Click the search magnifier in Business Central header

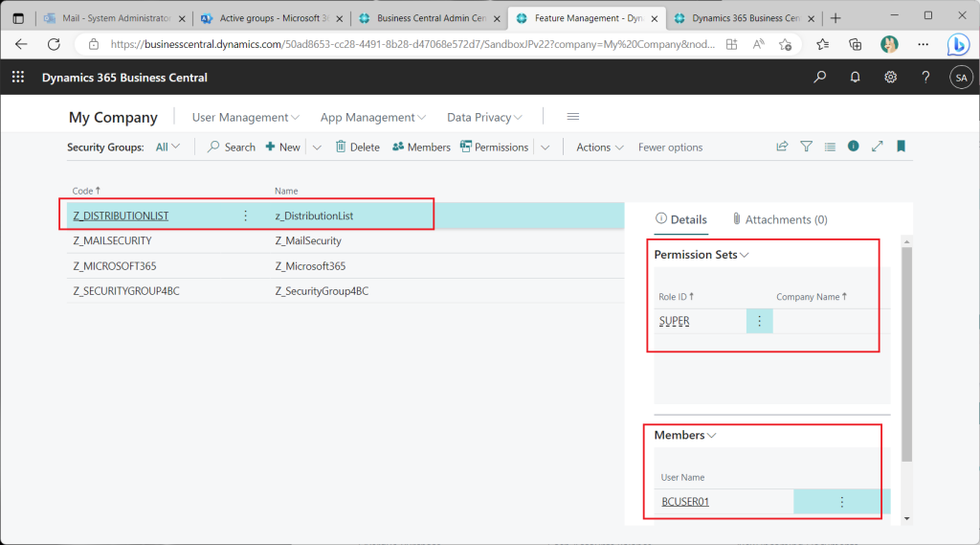click(x=819, y=77)
